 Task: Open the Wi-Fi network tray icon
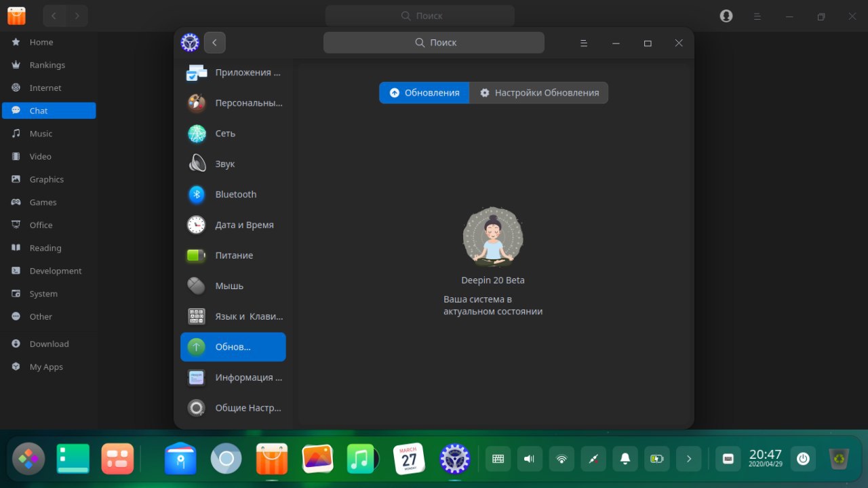pyautogui.click(x=561, y=459)
